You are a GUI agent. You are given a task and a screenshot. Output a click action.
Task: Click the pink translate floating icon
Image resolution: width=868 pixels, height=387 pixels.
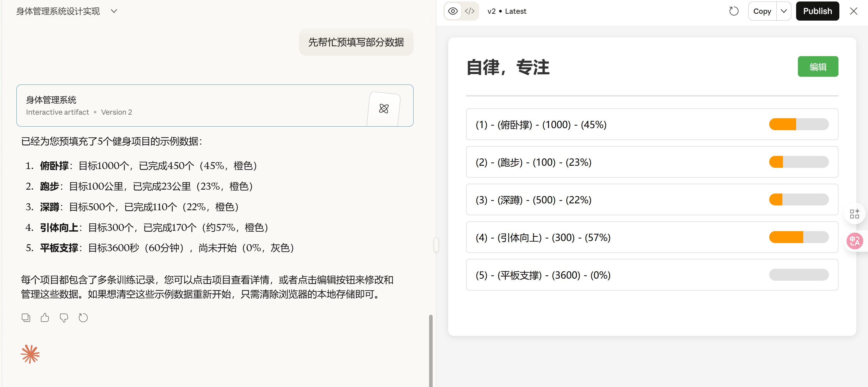(x=854, y=241)
